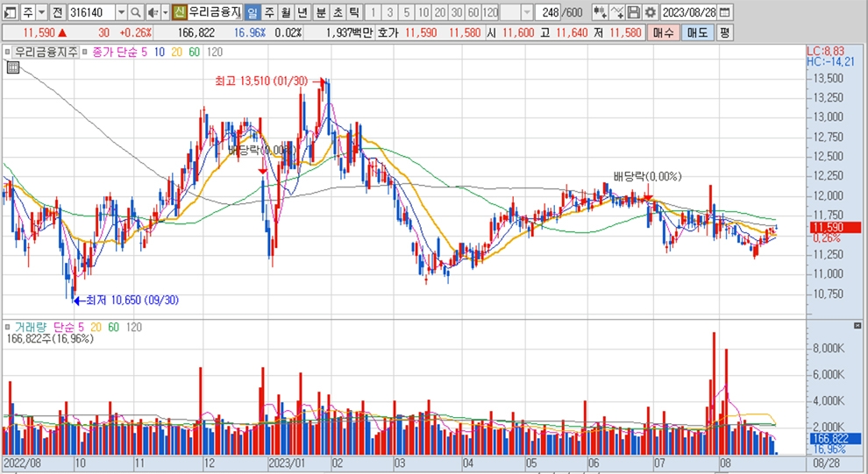Expand the dropdown next to speaker icon
The width and height of the screenshot is (868, 474).
pyautogui.click(x=164, y=12)
